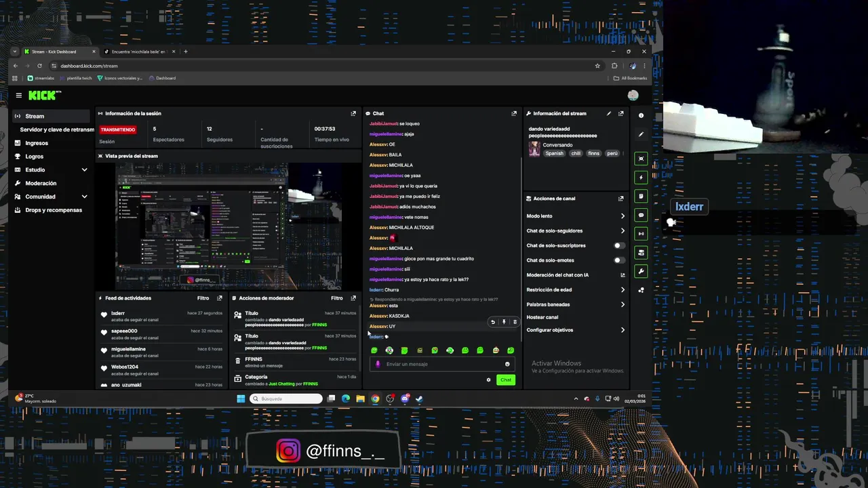Pop out the Acciones de moderador panel
This screenshot has height=488, width=868.
click(x=353, y=298)
